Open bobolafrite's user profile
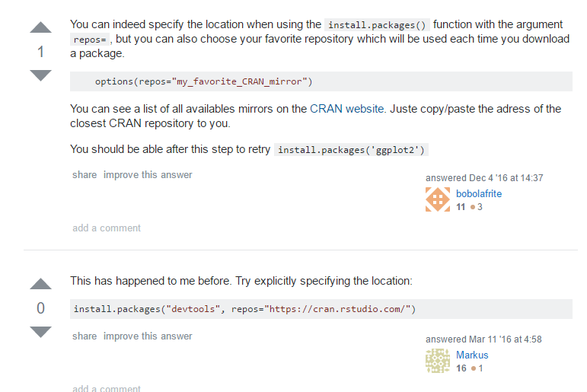587x392 pixels. 479,193
